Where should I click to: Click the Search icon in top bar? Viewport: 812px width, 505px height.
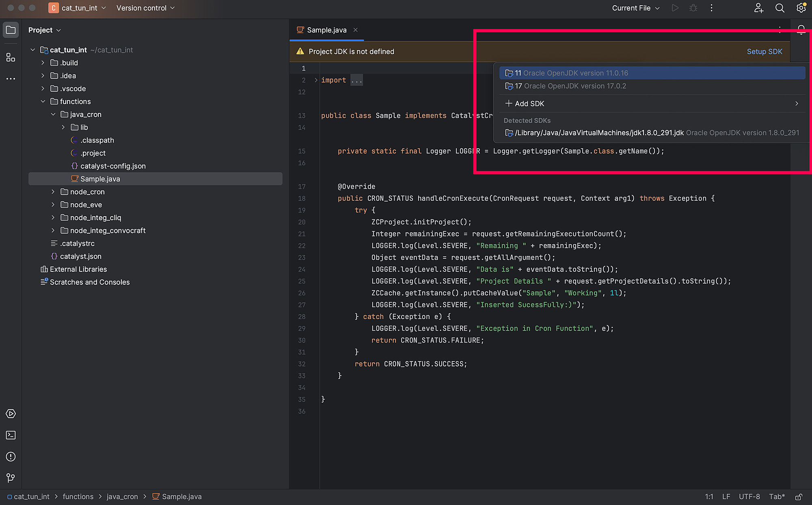point(780,8)
